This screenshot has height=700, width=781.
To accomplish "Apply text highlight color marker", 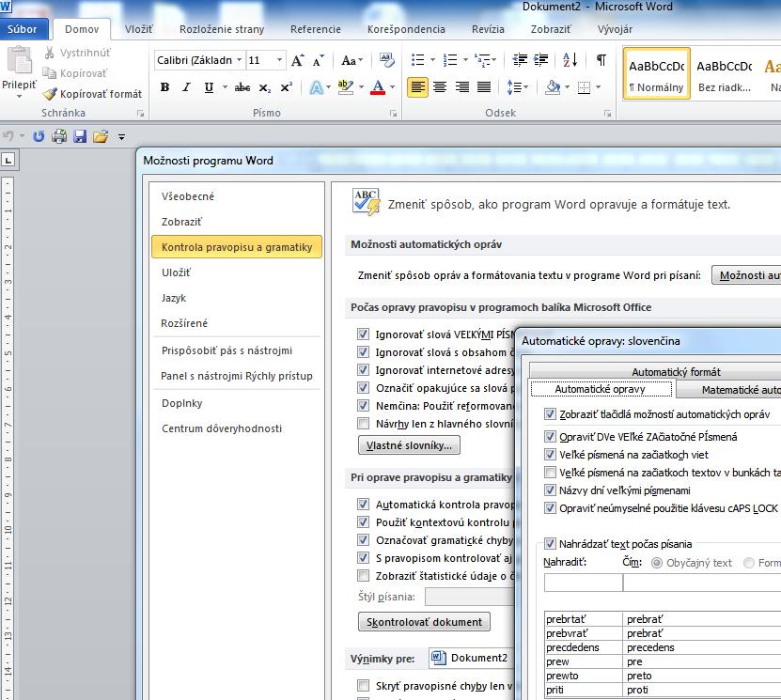I will [x=346, y=87].
